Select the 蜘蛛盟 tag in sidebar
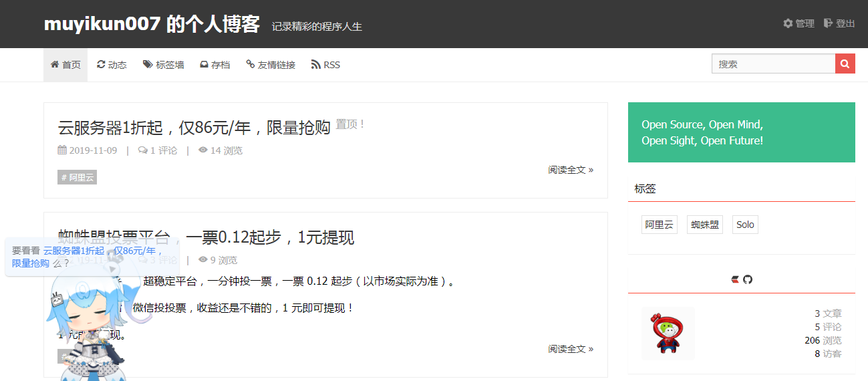The width and height of the screenshot is (868, 381). 705,225
